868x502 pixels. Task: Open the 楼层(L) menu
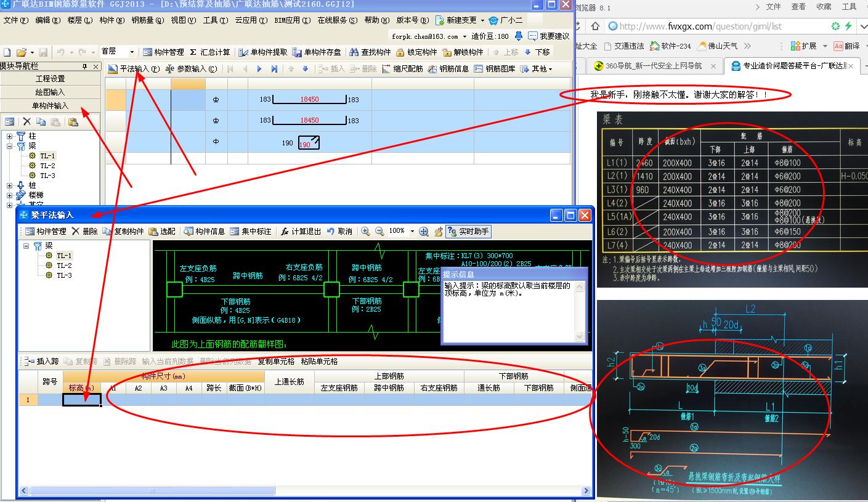80,20
